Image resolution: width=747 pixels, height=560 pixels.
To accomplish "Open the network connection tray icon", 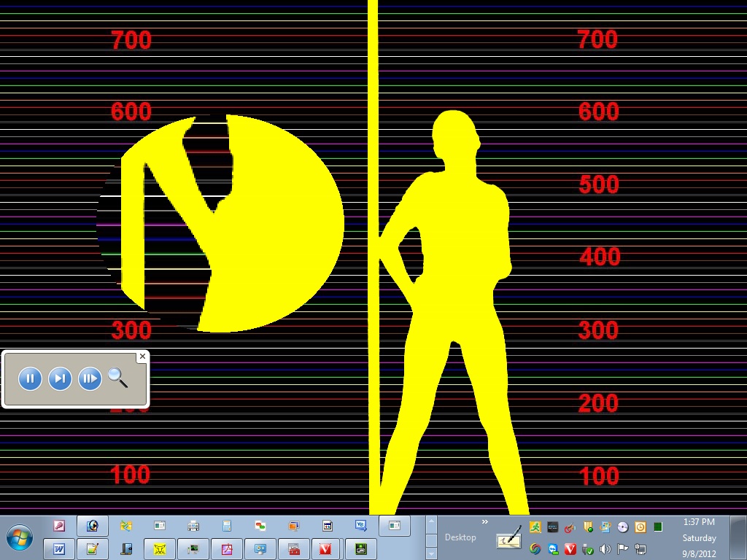I will tap(640, 549).
